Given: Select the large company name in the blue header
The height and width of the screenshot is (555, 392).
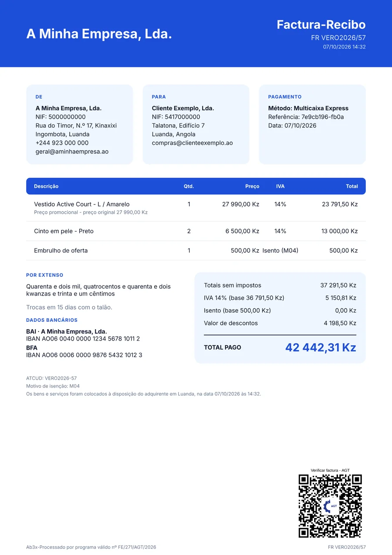Looking at the screenshot, I should coord(99,34).
